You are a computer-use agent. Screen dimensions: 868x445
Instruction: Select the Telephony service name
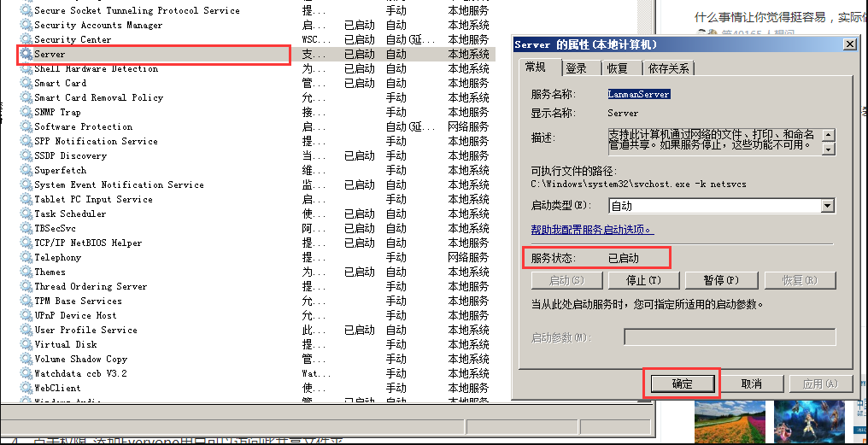click(x=57, y=257)
